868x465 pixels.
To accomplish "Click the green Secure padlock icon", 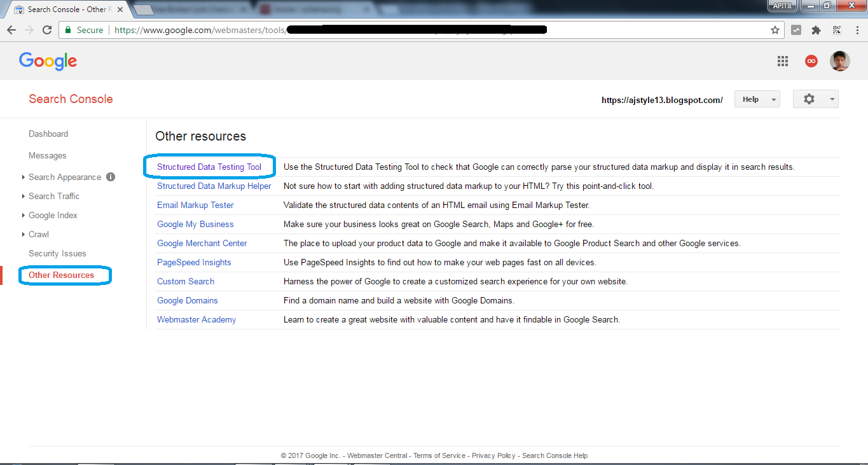I will click(x=68, y=30).
